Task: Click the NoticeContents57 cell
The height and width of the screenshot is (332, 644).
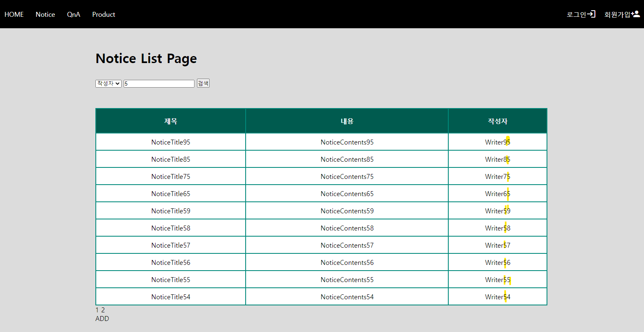Action: tap(347, 245)
